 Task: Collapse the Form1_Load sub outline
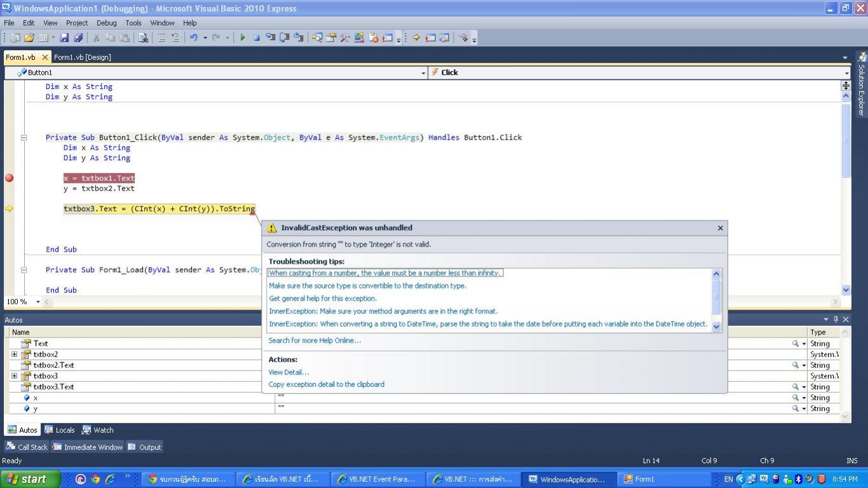[x=24, y=269]
